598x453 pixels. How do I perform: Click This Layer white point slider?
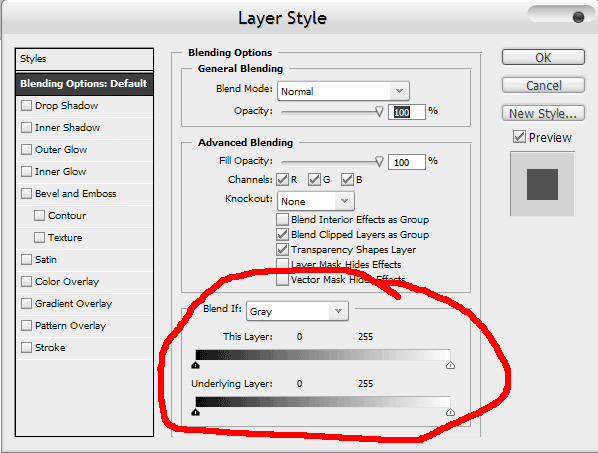click(x=450, y=365)
